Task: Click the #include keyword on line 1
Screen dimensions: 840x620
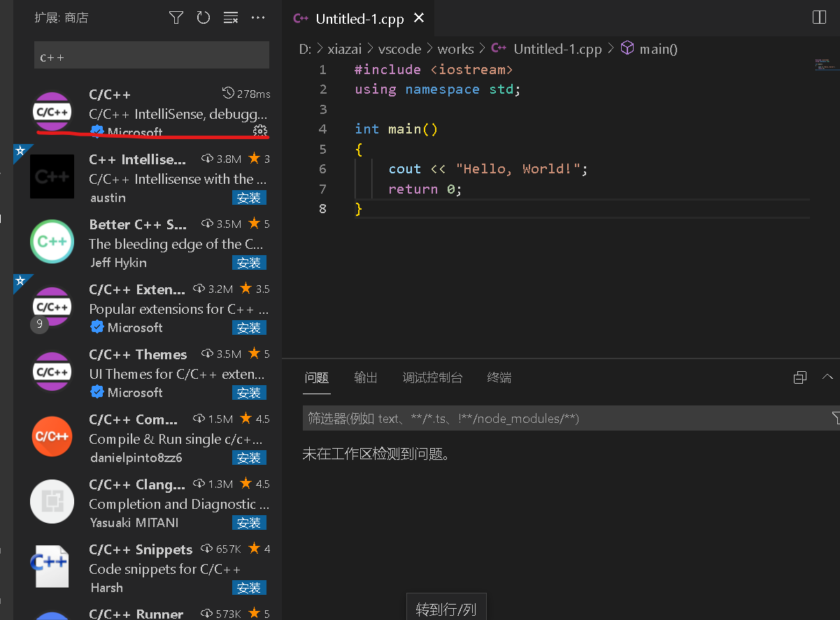Action: 387,69
